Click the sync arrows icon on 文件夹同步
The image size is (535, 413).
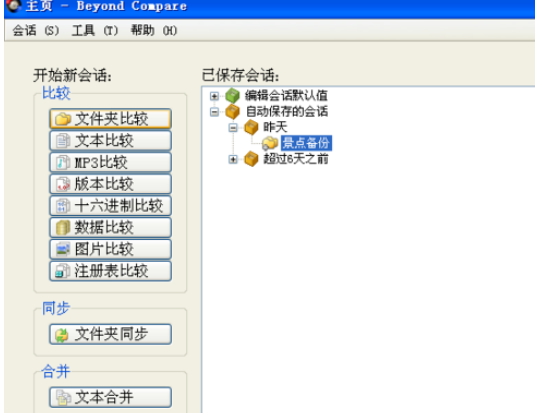click(x=62, y=334)
